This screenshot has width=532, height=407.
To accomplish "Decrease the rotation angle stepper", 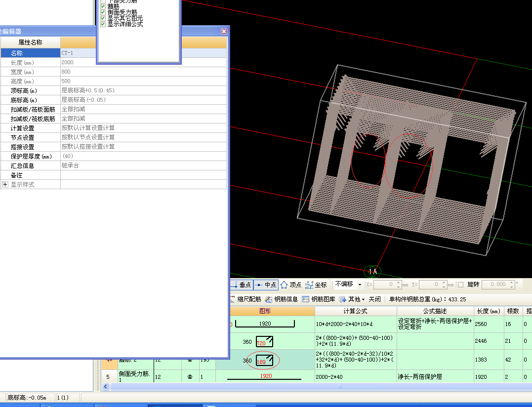I will (512, 287).
